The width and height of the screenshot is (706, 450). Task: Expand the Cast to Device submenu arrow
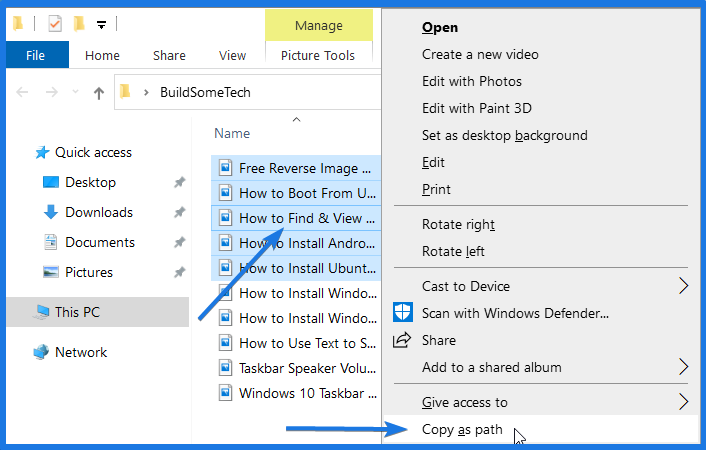point(683,286)
